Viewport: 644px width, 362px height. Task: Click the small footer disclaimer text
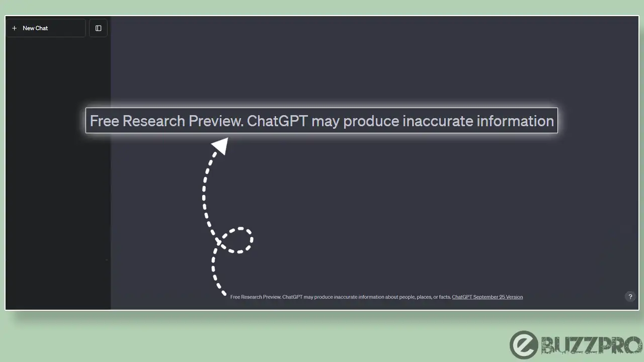coord(341,297)
